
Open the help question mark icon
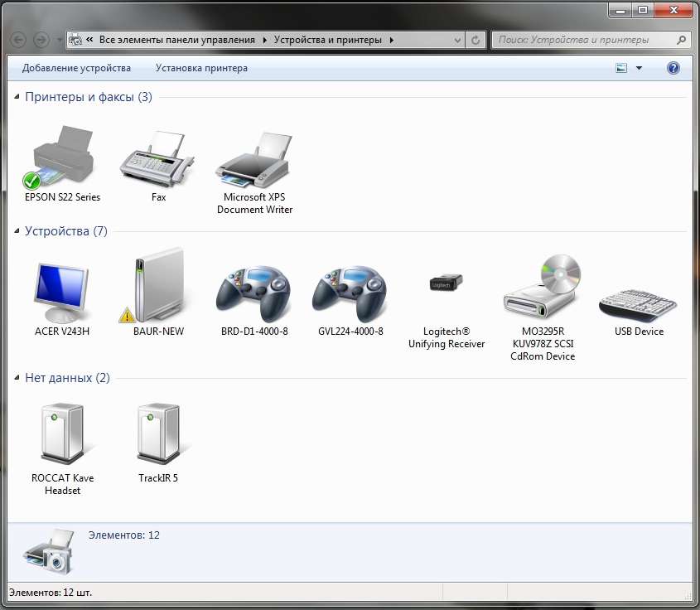coord(673,68)
